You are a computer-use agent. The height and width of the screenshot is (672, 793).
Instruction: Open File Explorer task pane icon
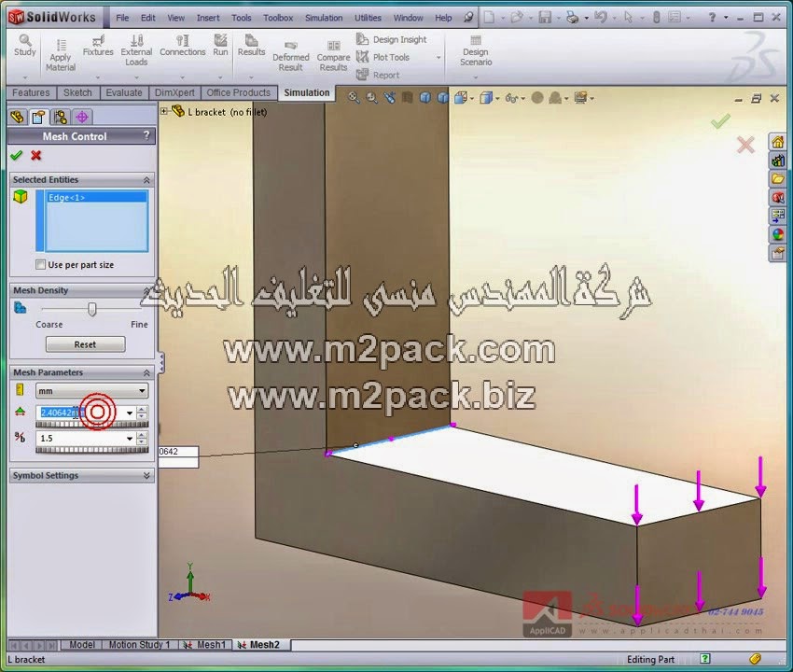point(778,178)
